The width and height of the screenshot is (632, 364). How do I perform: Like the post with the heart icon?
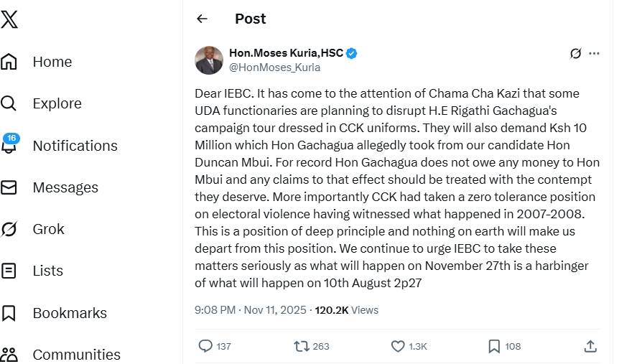pyautogui.click(x=398, y=346)
